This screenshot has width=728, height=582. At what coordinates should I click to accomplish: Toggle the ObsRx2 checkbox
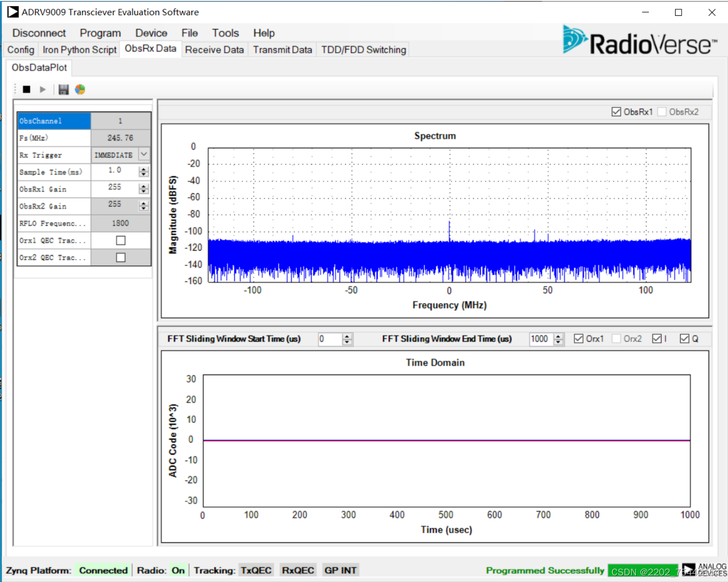coord(662,112)
